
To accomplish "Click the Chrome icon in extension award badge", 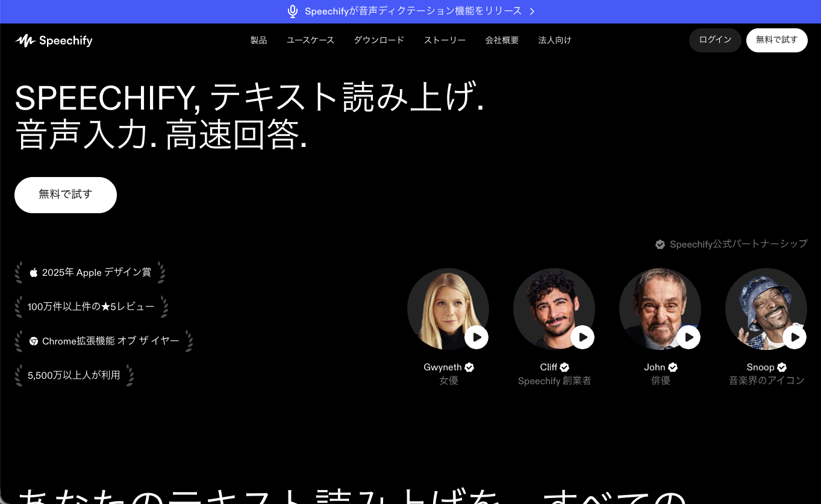I will coord(34,341).
